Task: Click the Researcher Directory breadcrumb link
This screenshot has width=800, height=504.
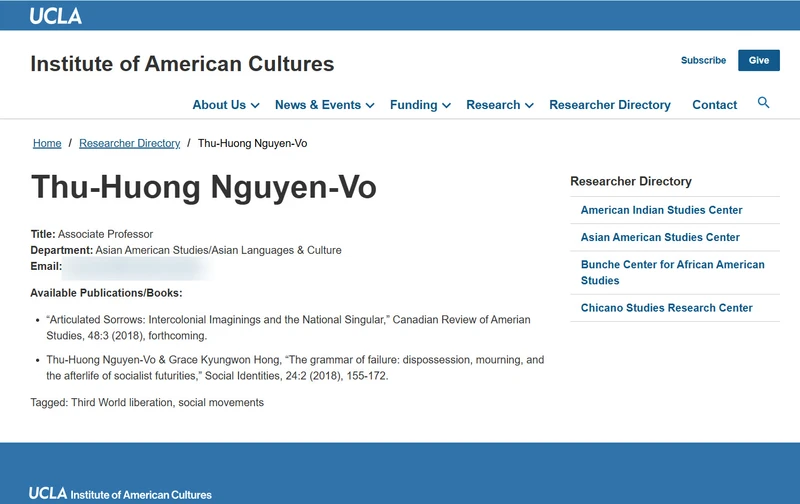Action: 130,143
